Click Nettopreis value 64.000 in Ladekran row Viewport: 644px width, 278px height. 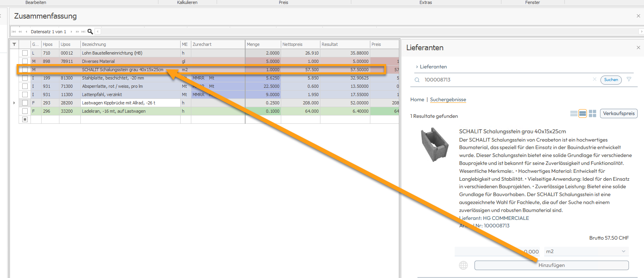tap(300, 111)
